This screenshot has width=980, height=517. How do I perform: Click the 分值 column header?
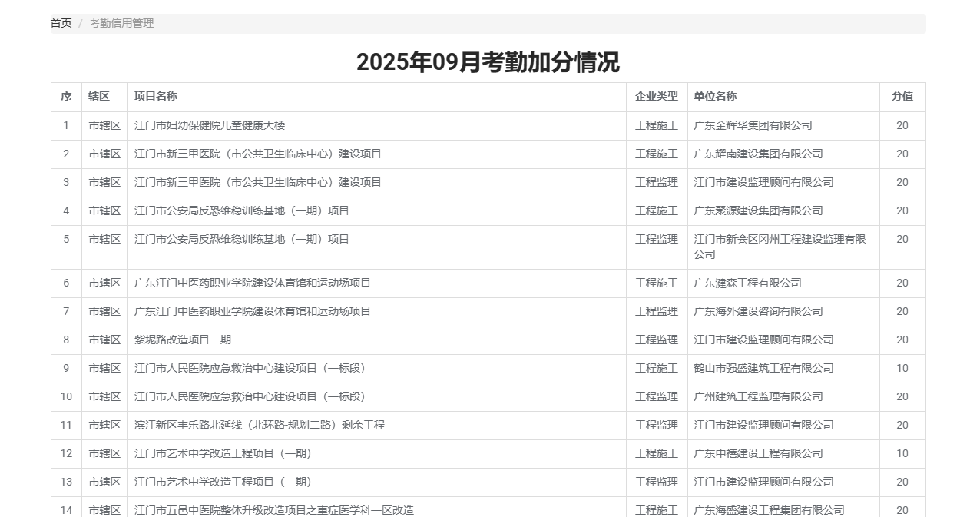pyautogui.click(x=902, y=97)
